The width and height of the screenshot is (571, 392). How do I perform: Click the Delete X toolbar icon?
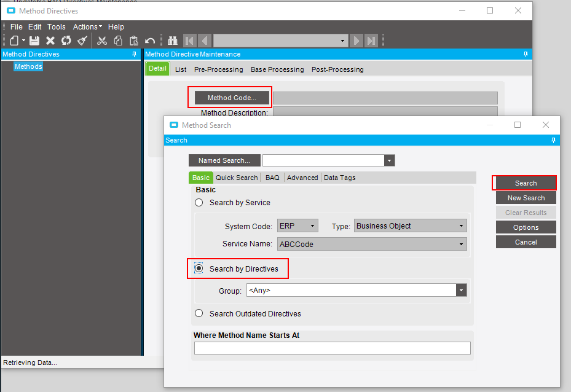click(50, 41)
